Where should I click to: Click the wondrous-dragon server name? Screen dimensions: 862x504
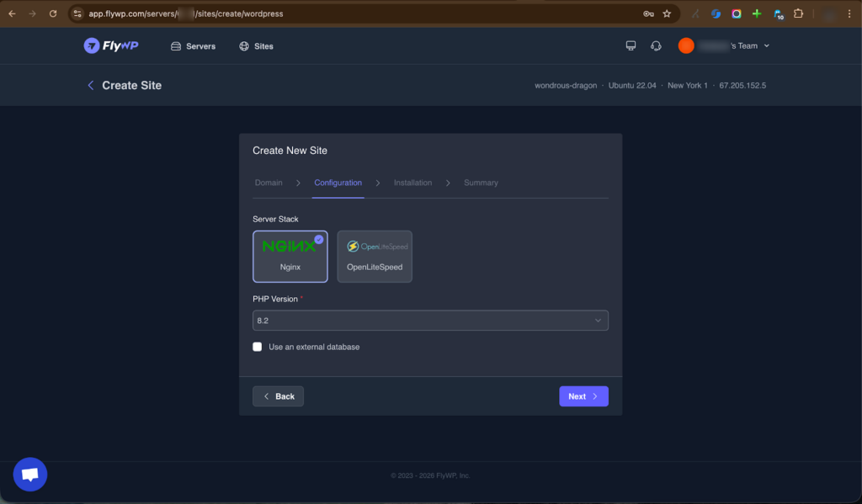point(566,85)
